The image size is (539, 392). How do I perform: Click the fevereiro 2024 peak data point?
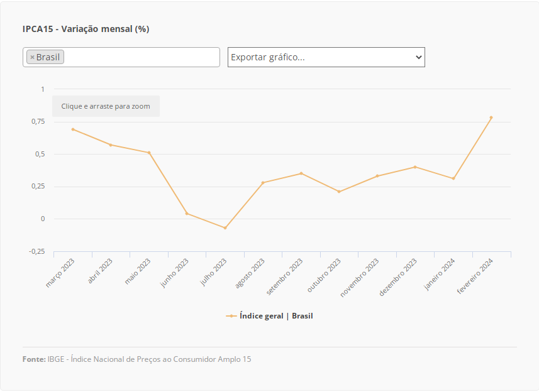[491, 117]
